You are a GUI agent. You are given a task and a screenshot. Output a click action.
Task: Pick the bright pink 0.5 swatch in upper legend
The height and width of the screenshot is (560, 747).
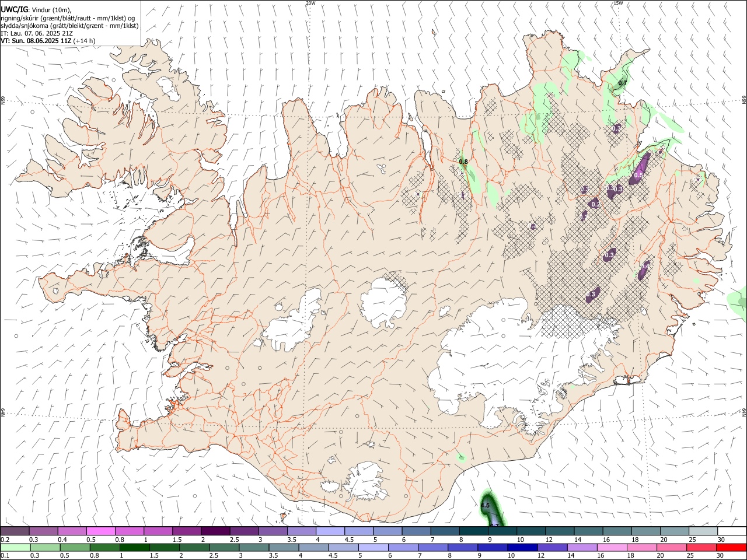[x=100, y=531]
